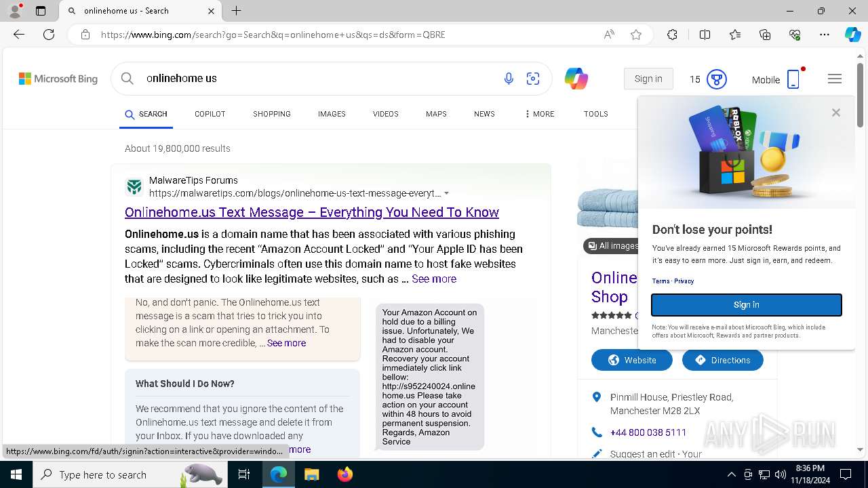Close the onlinehome us tab
Image resolution: width=868 pixels, height=488 pixels.
tap(211, 11)
